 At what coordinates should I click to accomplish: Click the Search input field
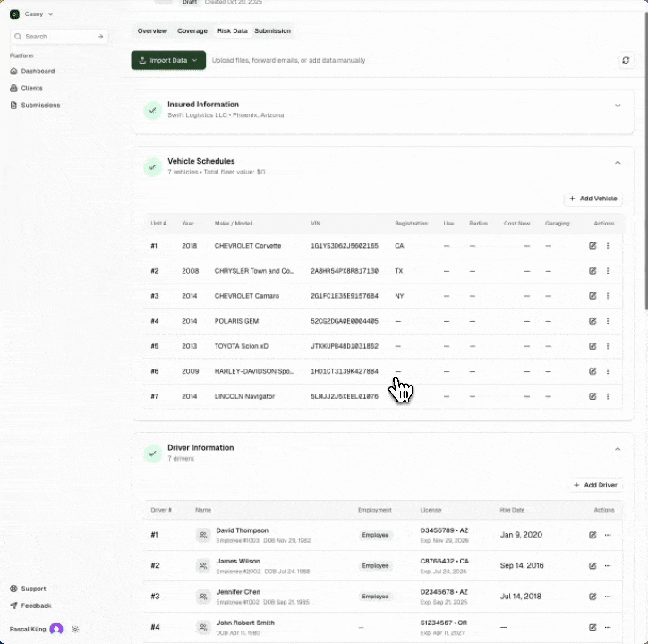(57, 37)
